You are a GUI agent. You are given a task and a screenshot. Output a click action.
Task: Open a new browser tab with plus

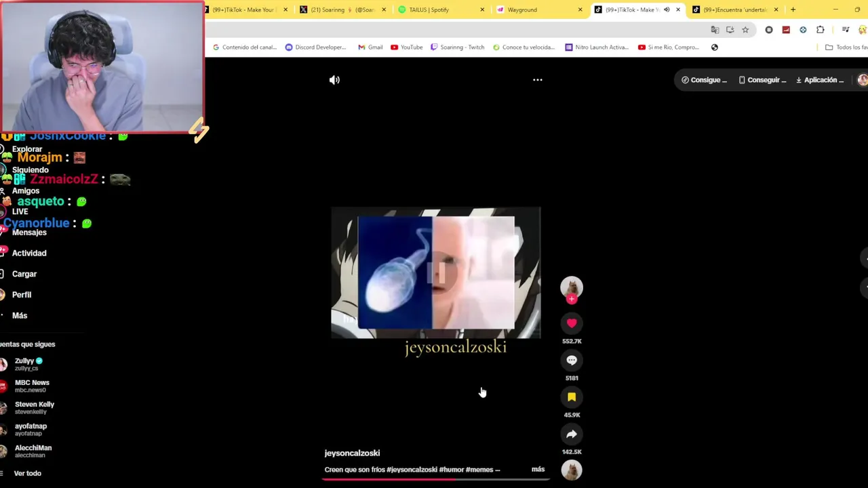coord(793,9)
